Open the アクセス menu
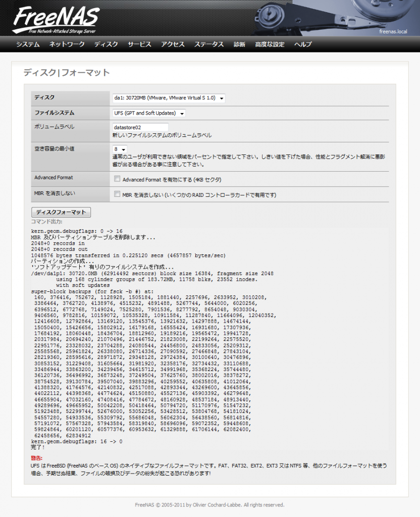Viewport: 420px width, 517px height. click(172, 44)
